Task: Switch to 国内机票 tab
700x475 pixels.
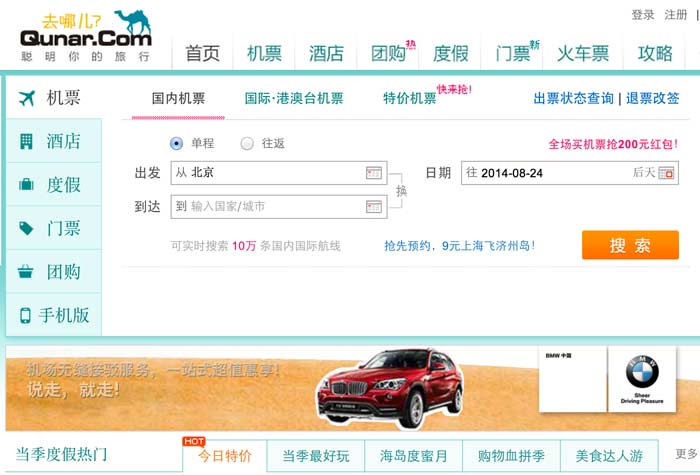Action: (178, 98)
